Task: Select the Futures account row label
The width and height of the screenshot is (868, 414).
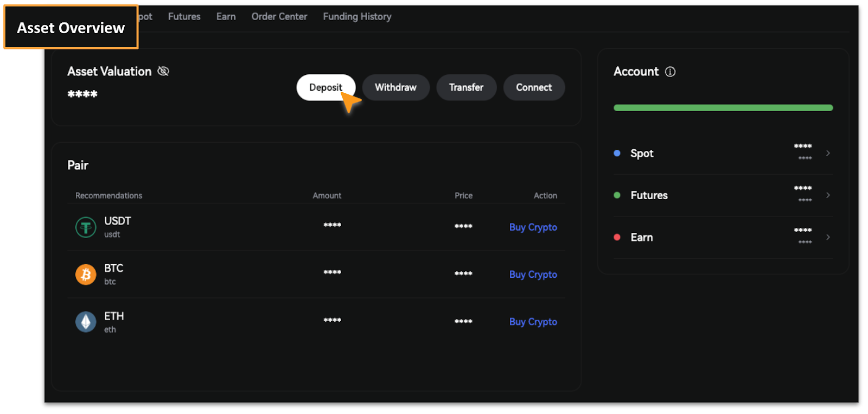Action: tap(649, 195)
